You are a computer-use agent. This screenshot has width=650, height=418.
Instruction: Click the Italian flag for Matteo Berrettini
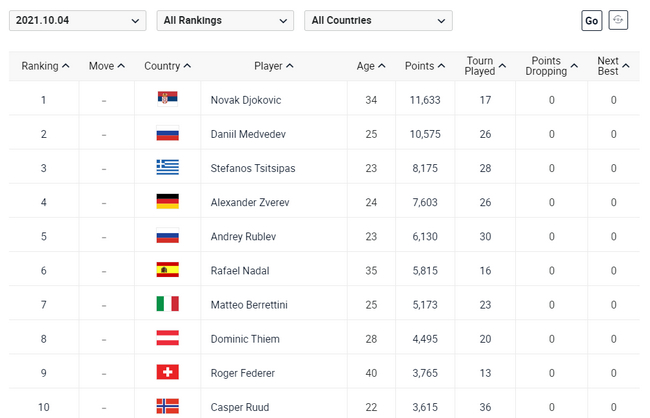167,303
